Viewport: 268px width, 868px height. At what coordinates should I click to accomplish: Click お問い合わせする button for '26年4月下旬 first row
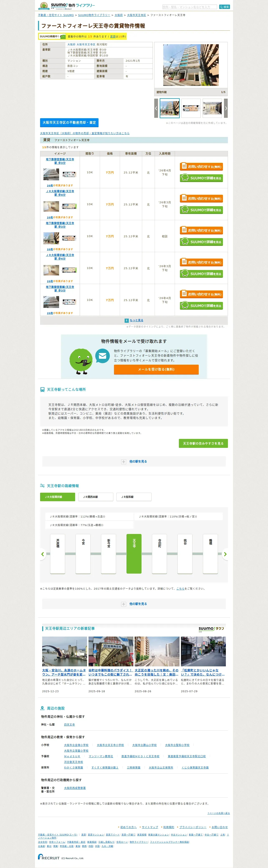point(201,166)
